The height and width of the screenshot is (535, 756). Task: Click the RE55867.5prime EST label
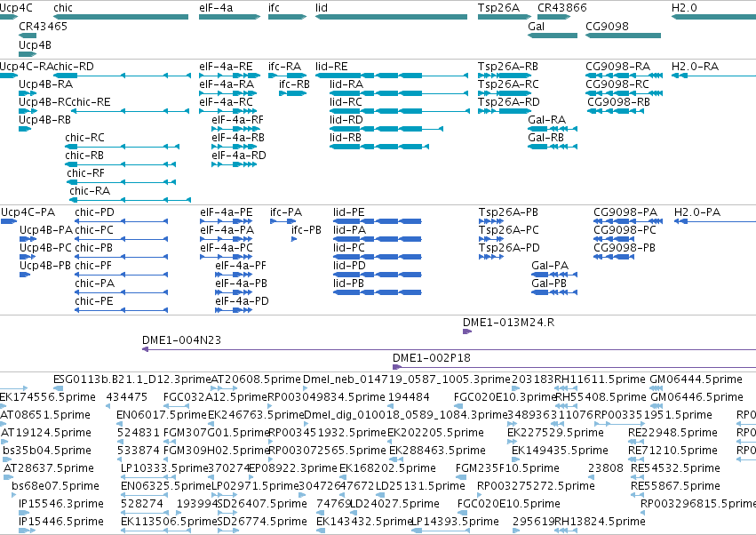(x=675, y=486)
